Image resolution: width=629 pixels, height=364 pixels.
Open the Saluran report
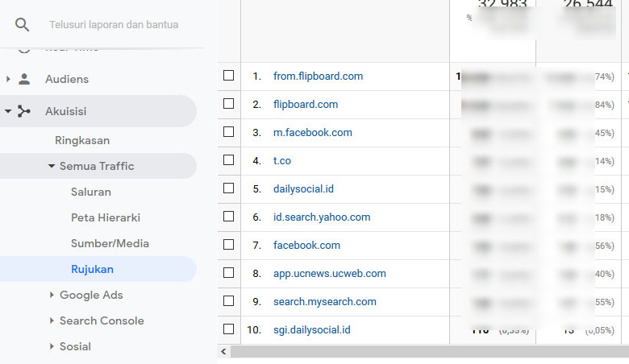click(x=91, y=192)
